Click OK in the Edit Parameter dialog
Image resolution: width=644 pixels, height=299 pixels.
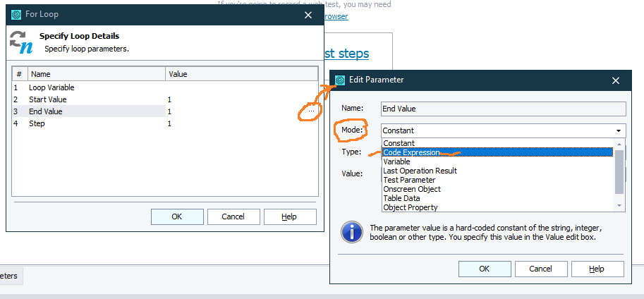pos(484,269)
